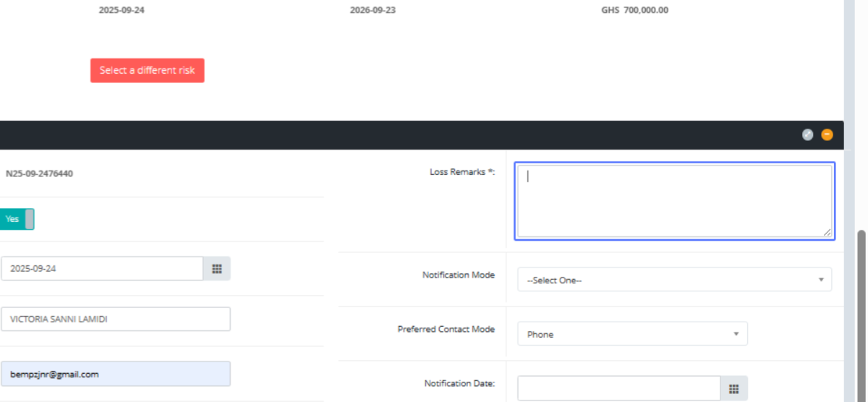Expand the Preferred Contact Mode dropdown
Image resolution: width=868 pixels, height=402 pixels.
tap(632, 334)
